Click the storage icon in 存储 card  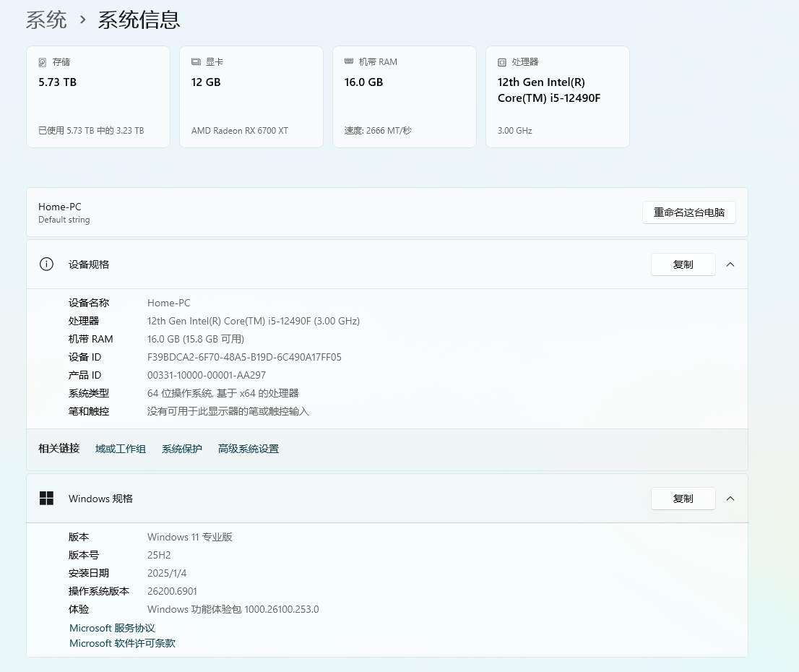[43, 62]
